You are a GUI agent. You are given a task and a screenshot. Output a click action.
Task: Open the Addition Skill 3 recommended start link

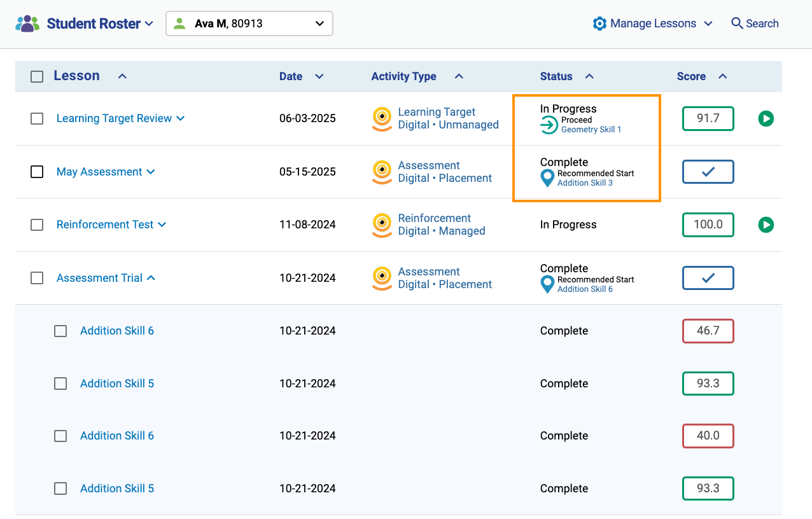coord(585,183)
